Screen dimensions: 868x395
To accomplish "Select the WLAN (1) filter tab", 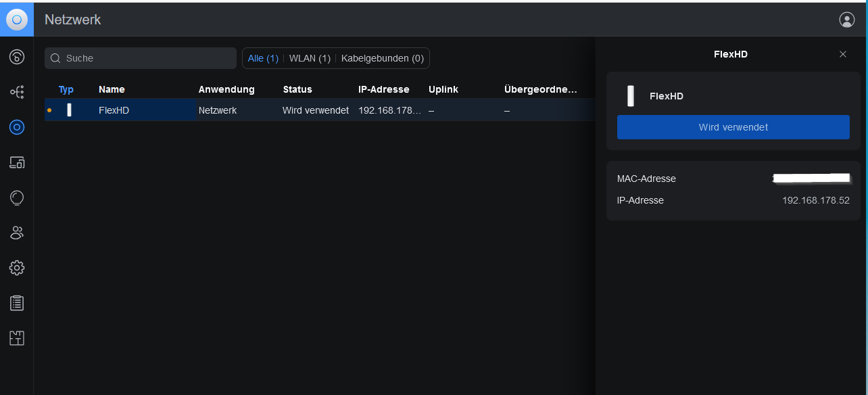I will tap(310, 58).
